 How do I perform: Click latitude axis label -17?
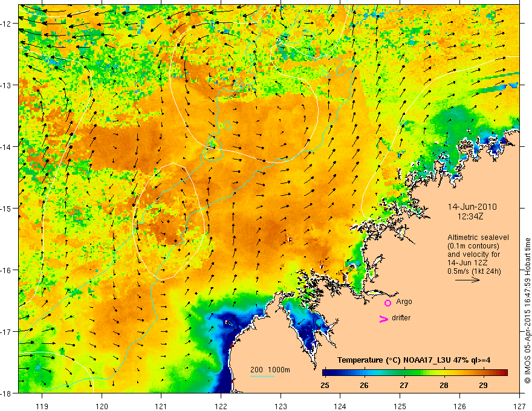[6, 331]
